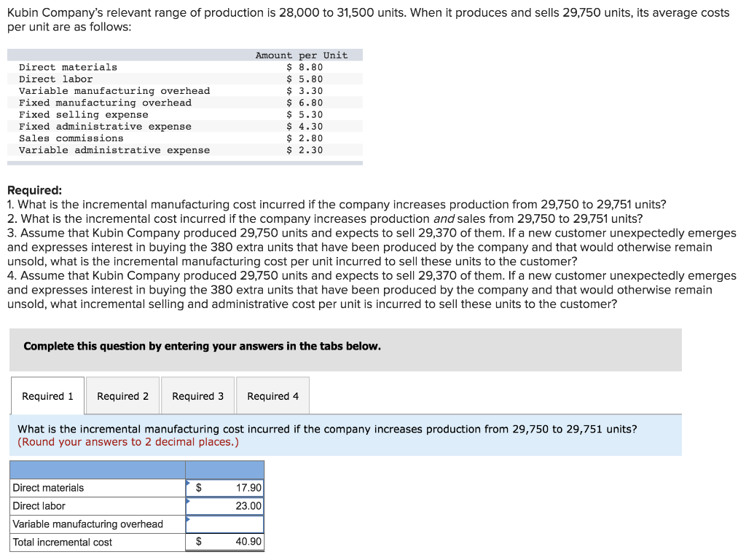Screen dimensions: 746x560
Task: Select the Direct labor amount field
Action: point(224,506)
